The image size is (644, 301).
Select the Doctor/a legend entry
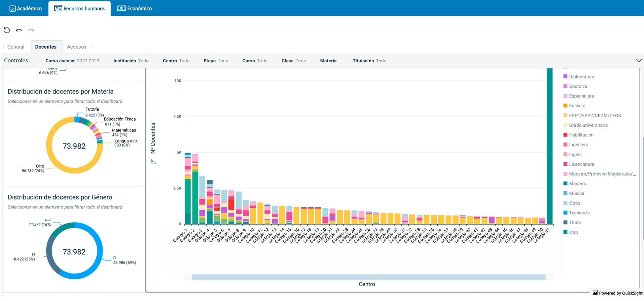pos(578,86)
